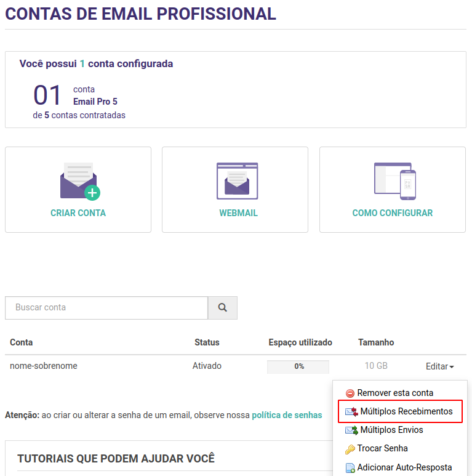Open the Editar dropdown for nome-sobrenome
Image resolution: width=472 pixels, height=476 pixels.
point(439,366)
